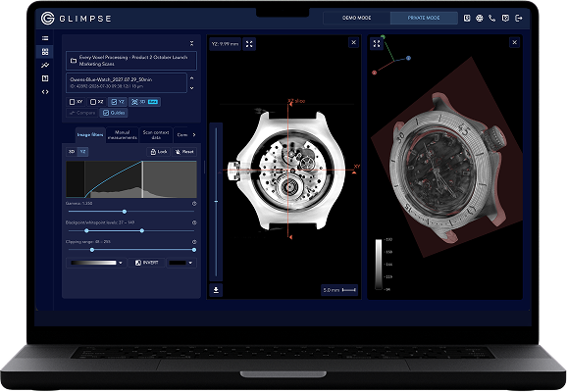Click the Reset filters button

(x=184, y=152)
